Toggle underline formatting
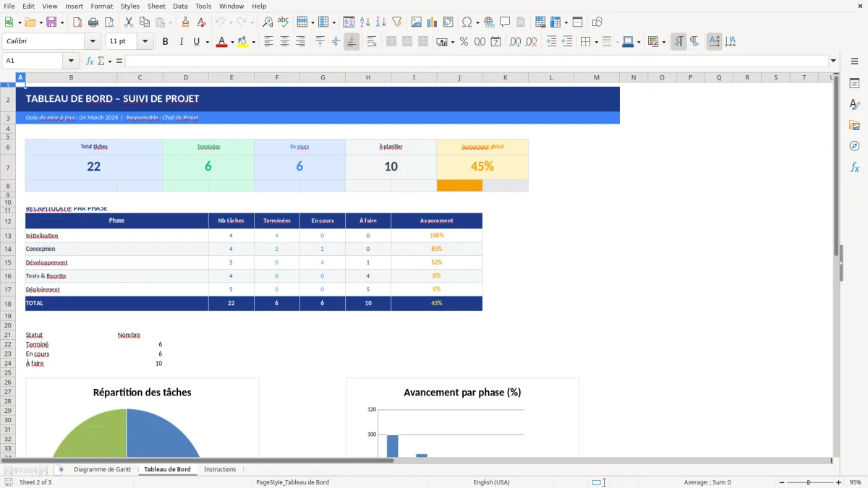Screen dimensions: 868x488 click(195, 42)
